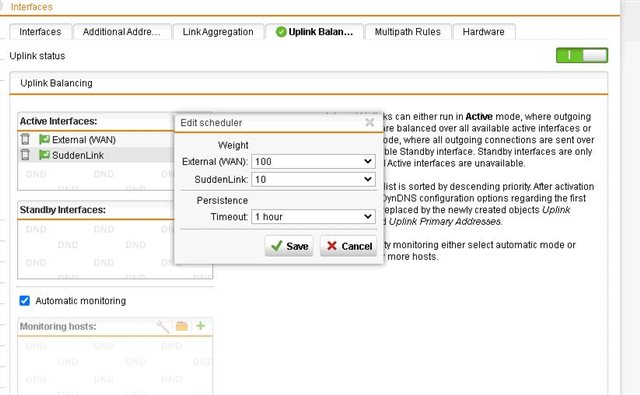Open the Monitoring hosts wrench settings icon
640x395 pixels.
(x=163, y=326)
